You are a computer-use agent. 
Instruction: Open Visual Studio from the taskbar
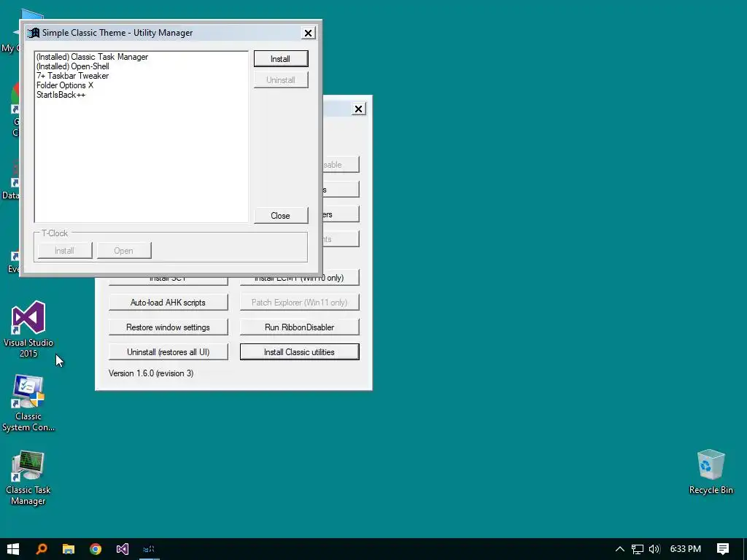(123, 549)
